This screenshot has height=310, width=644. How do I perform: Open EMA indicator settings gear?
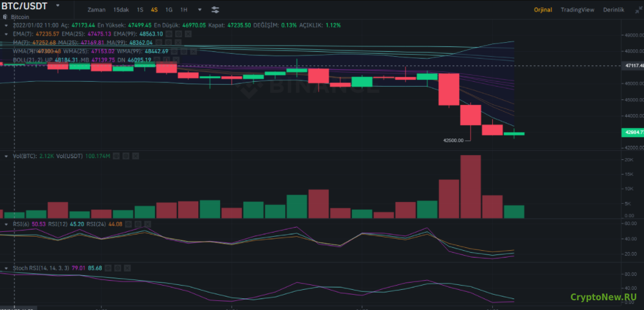tap(179, 34)
